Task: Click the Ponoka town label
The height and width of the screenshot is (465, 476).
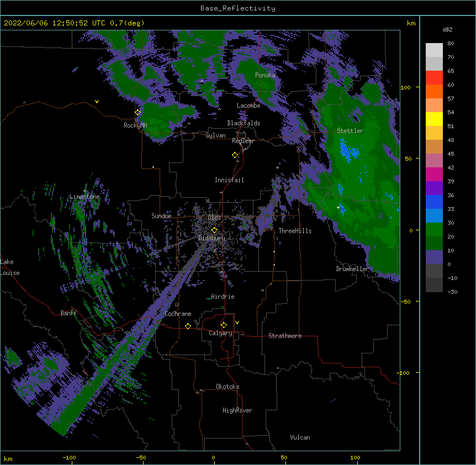Action: tap(265, 75)
